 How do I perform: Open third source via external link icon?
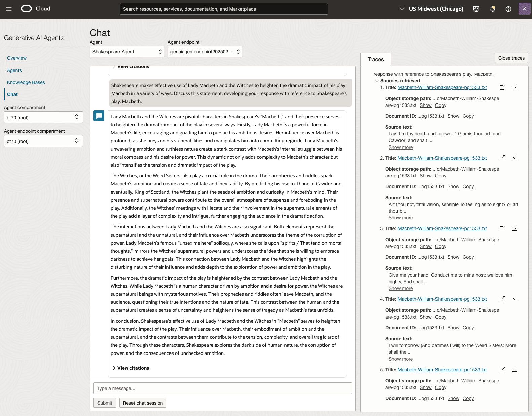(x=502, y=228)
